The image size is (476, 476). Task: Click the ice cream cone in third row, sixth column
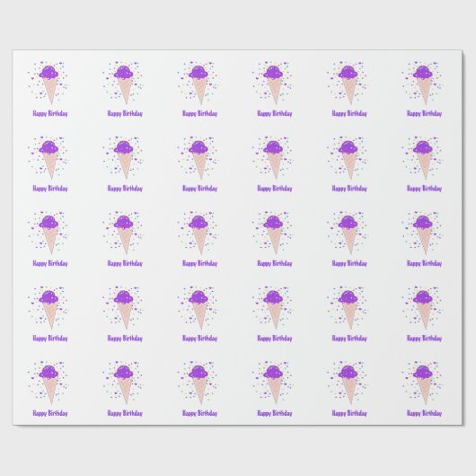423,234
